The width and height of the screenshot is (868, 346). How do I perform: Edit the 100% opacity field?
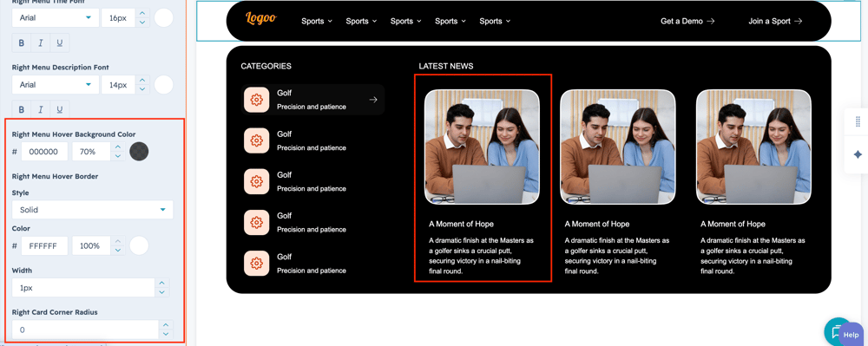pyautogui.click(x=91, y=245)
